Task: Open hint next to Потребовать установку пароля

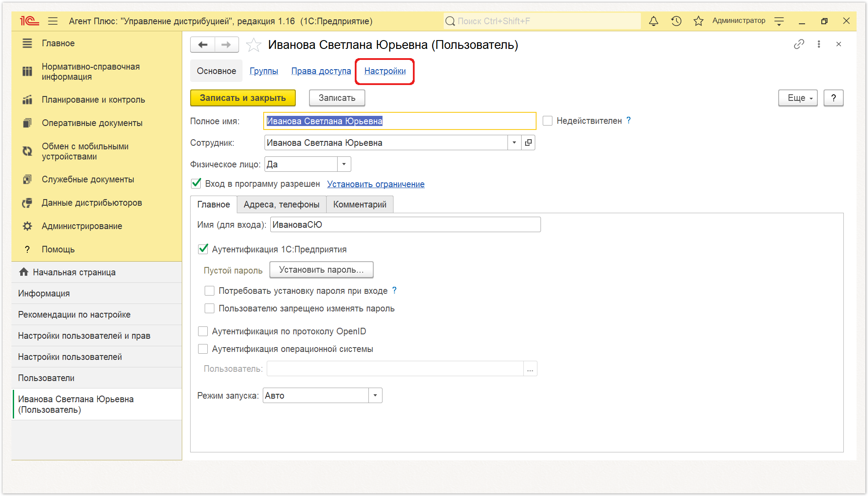Action: click(x=394, y=290)
